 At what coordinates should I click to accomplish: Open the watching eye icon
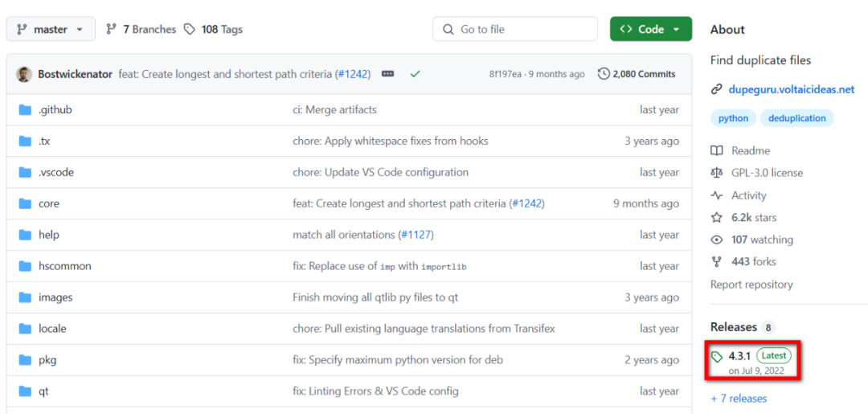click(x=717, y=240)
